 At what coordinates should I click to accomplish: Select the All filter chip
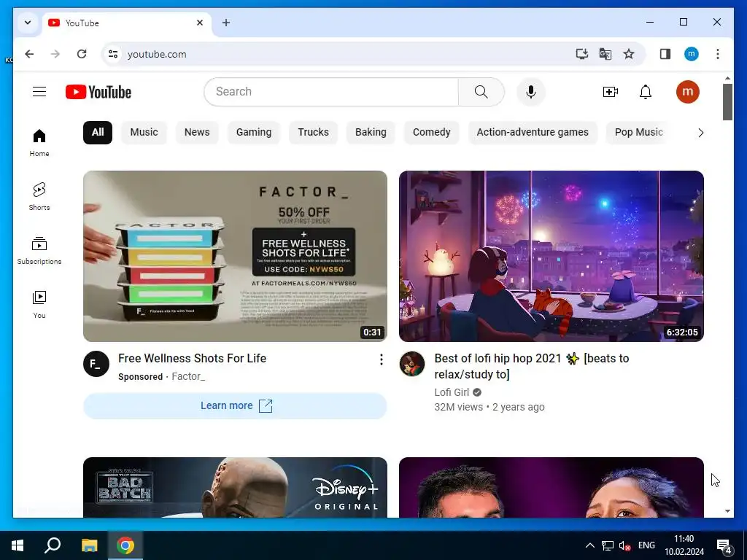(x=98, y=133)
